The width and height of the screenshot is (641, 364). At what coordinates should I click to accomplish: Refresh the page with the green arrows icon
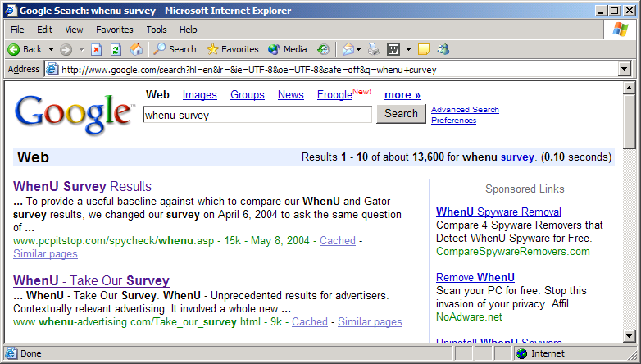116,49
